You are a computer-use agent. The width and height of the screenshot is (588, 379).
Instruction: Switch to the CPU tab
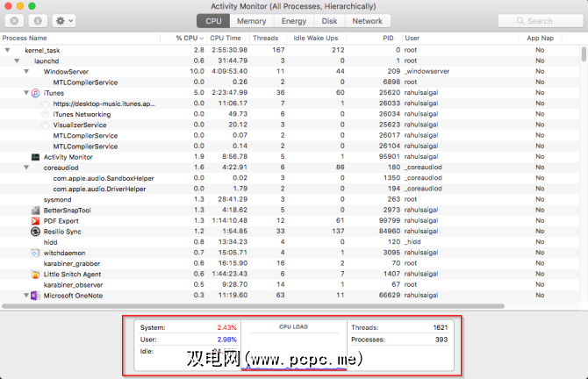(213, 21)
